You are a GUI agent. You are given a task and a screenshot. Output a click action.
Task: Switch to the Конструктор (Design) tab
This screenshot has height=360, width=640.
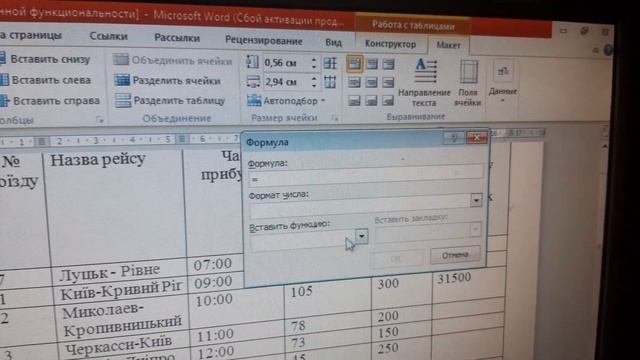390,44
